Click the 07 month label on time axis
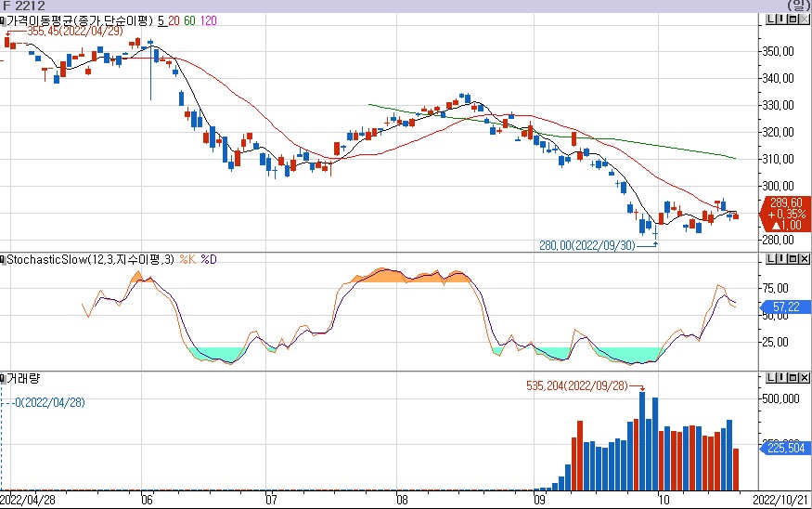The image size is (812, 509). 271,501
